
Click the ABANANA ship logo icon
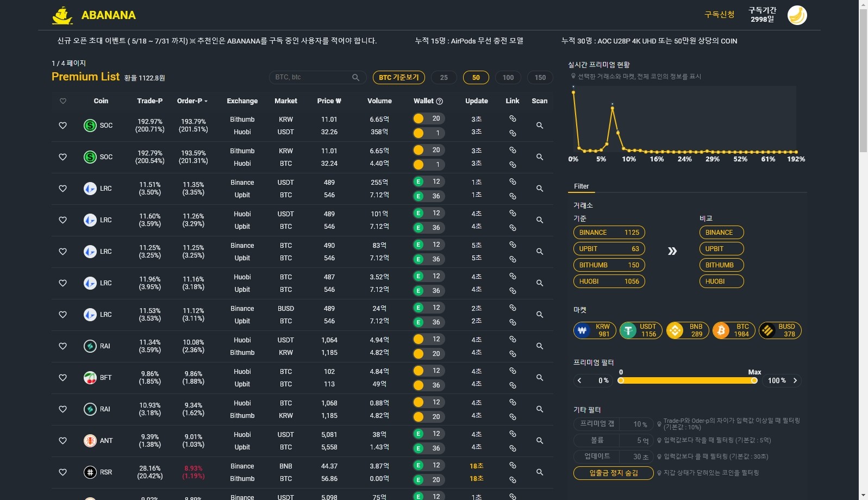[x=63, y=15]
